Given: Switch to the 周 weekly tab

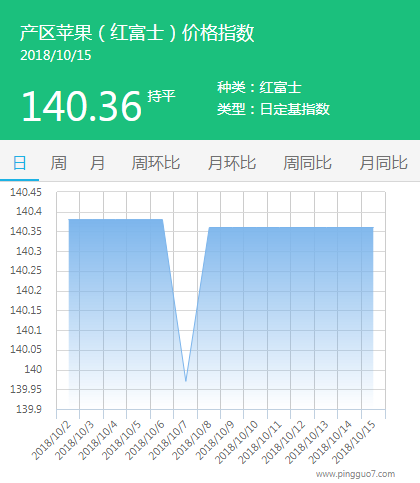Looking at the screenshot, I should coord(58,163).
